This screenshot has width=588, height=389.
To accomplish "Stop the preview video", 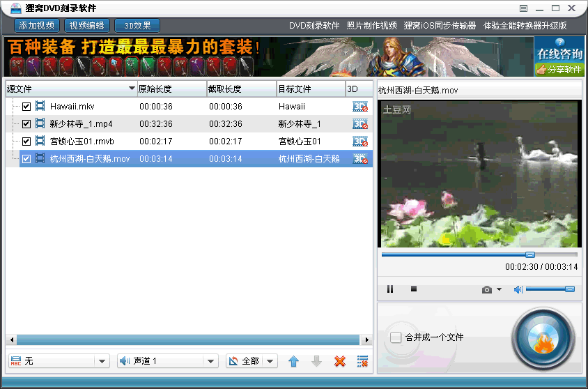I will 414,289.
